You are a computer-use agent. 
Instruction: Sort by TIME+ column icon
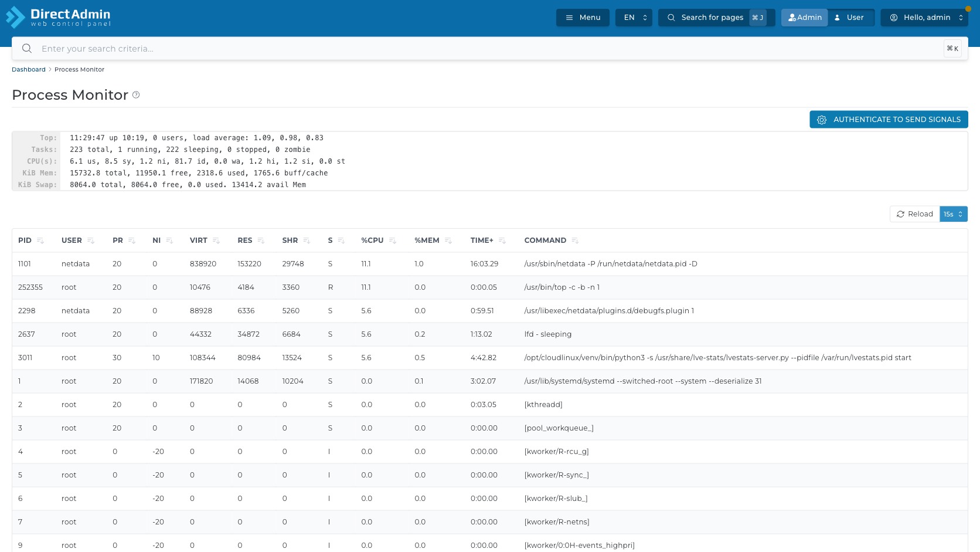click(502, 241)
